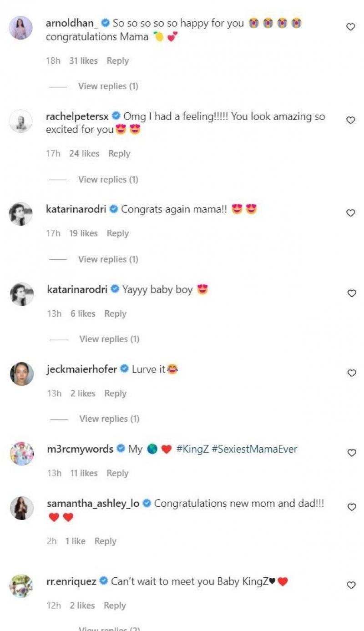The width and height of the screenshot is (364, 631).
Task: Reply to rr.enriquez's comment
Action: 115,606
